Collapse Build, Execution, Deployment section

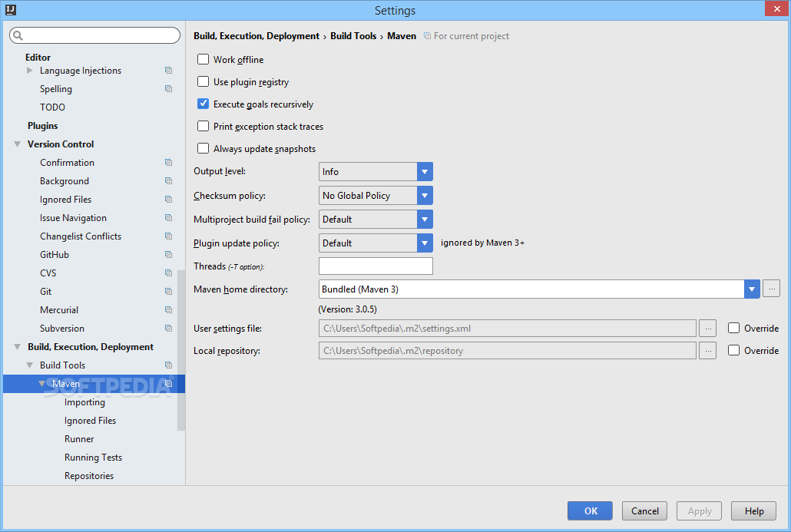pyautogui.click(x=17, y=347)
